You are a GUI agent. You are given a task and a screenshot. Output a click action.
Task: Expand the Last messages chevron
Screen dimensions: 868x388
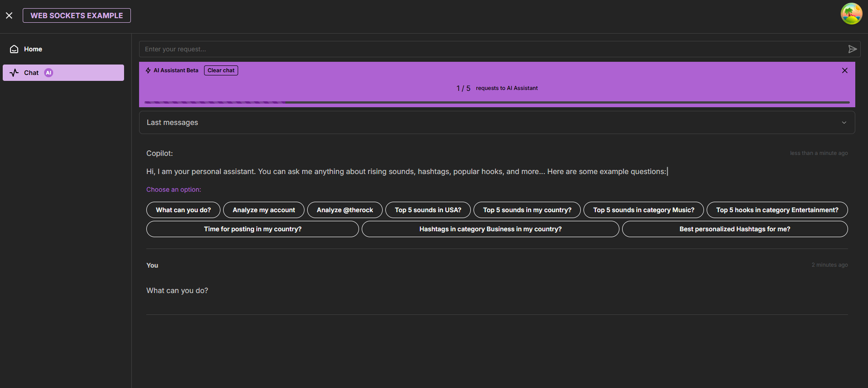click(844, 123)
